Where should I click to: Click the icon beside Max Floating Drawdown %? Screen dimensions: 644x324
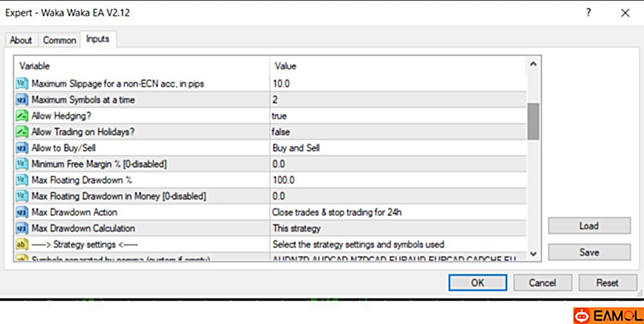22,180
